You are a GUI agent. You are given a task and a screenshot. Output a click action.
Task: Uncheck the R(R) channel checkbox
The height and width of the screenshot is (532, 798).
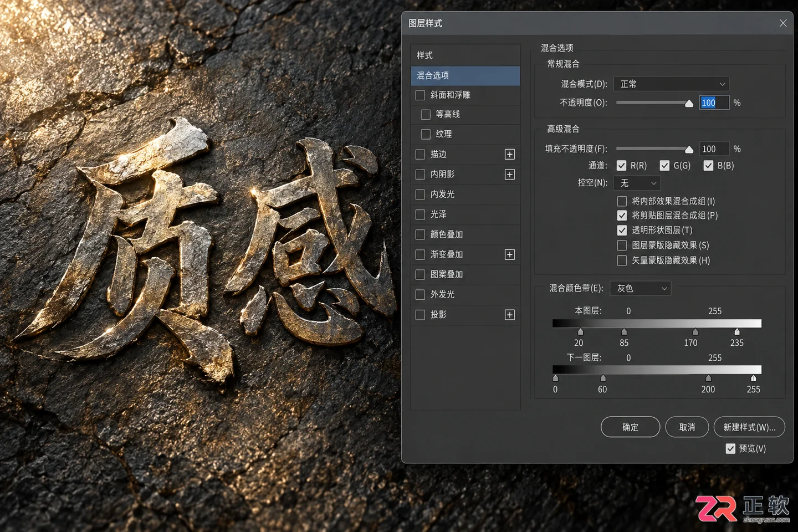622,166
